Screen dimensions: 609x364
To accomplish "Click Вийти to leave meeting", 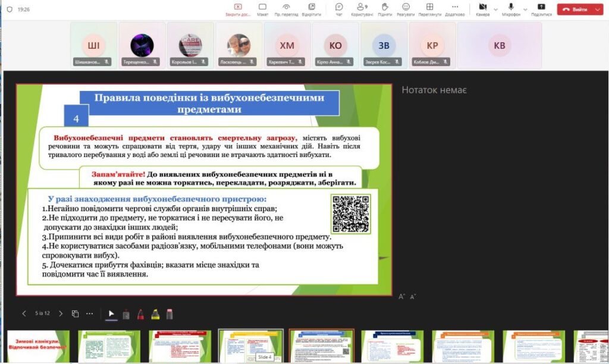I will tap(575, 10).
